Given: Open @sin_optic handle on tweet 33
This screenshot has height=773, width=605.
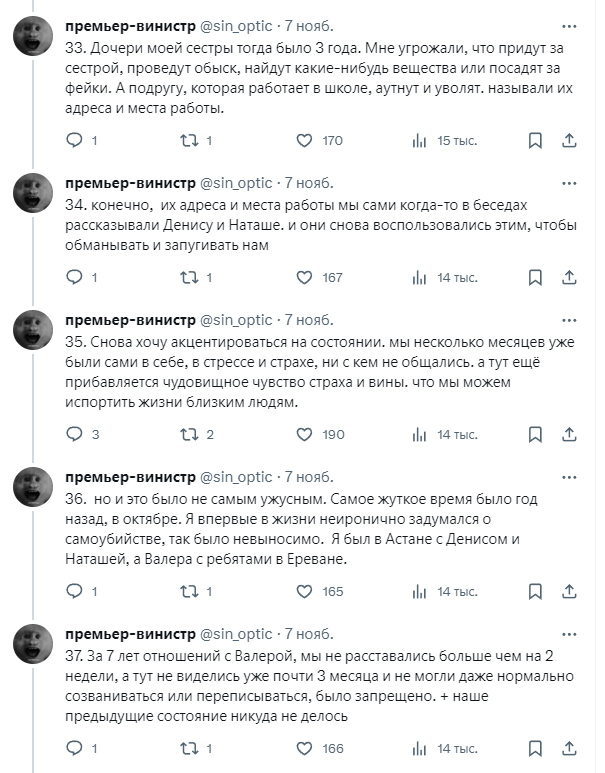Looking at the screenshot, I should click(236, 26).
